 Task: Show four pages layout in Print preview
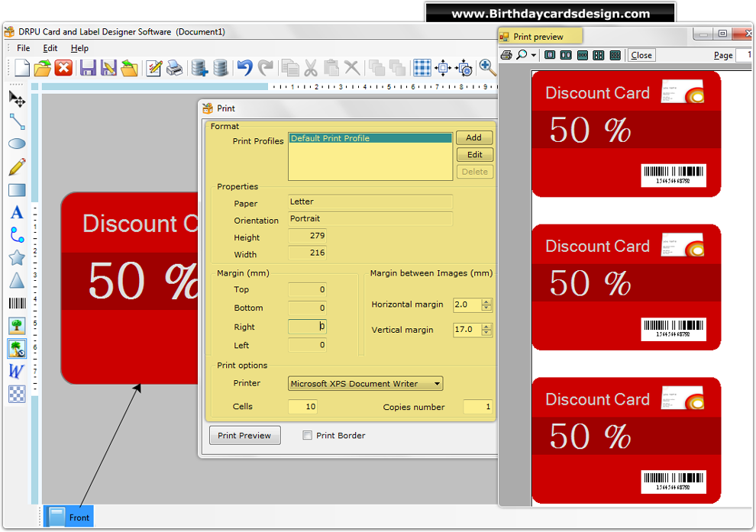click(599, 55)
